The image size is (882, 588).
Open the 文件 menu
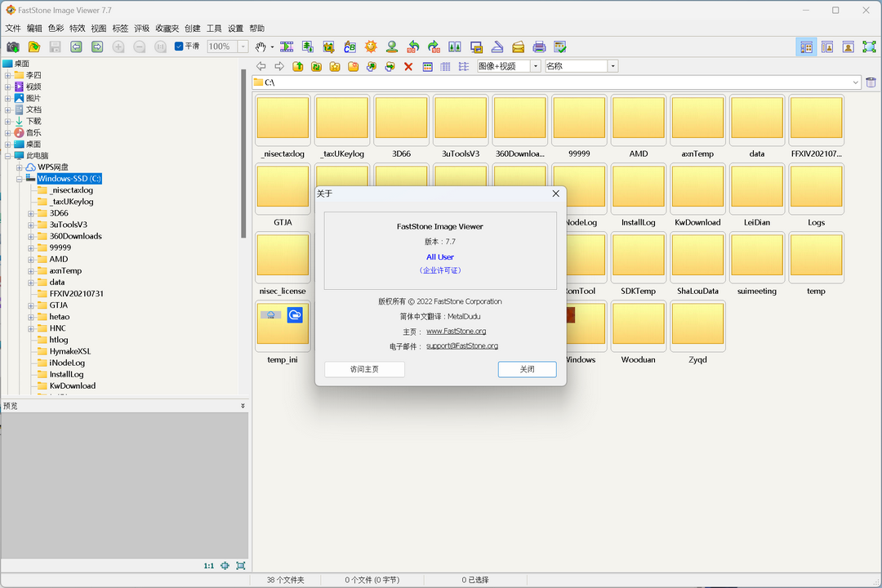(x=13, y=27)
